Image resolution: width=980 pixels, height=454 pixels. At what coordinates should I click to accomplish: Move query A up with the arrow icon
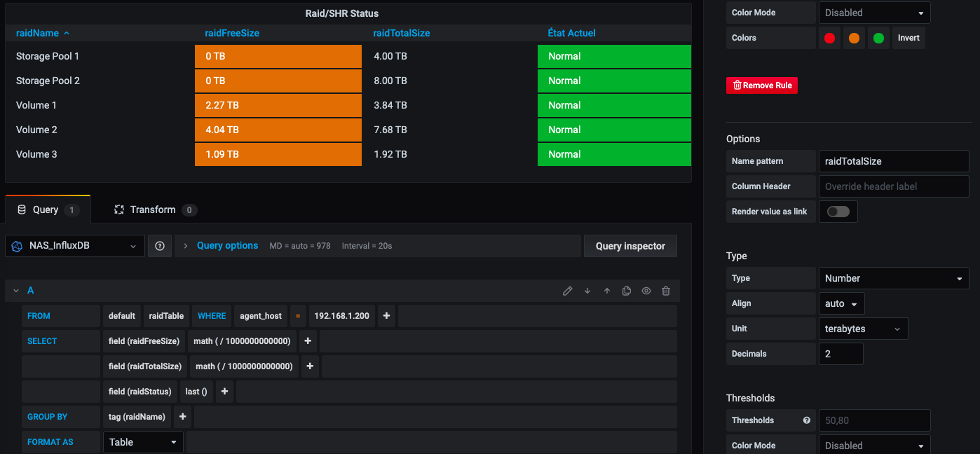607,291
